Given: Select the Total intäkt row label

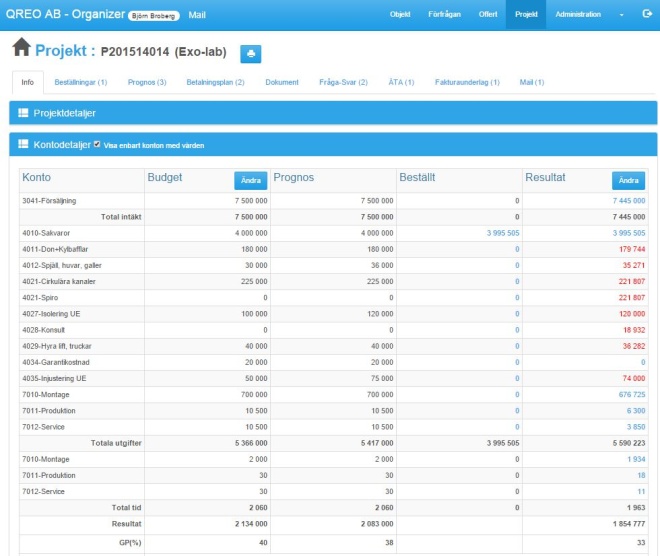Looking at the screenshot, I should click(x=121, y=217).
